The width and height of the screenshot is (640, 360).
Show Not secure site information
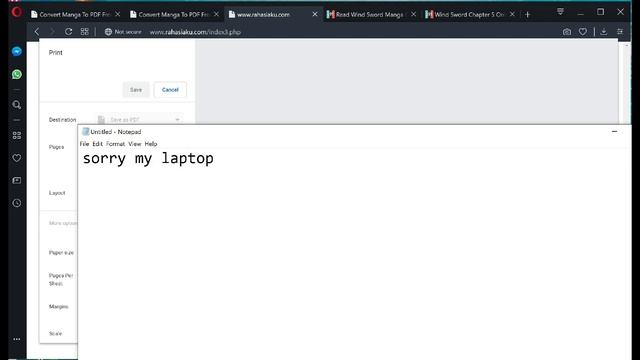coord(123,32)
